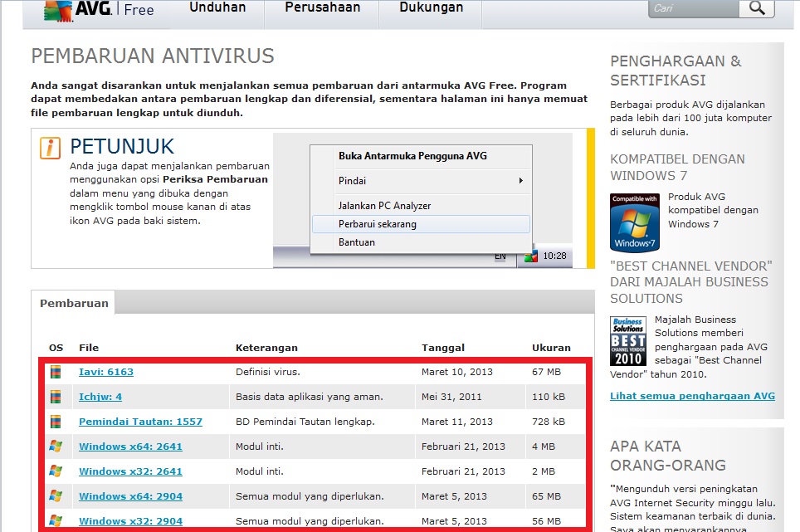The image size is (800, 532).
Task: Download Windows x64: 2641 core module
Action: click(130, 447)
